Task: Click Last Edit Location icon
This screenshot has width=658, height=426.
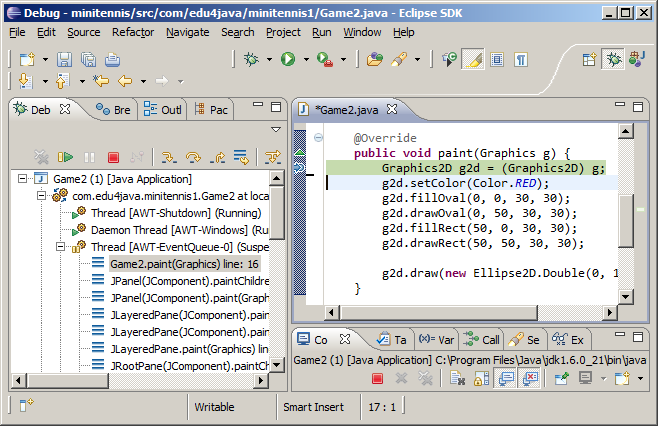Action: point(101,81)
